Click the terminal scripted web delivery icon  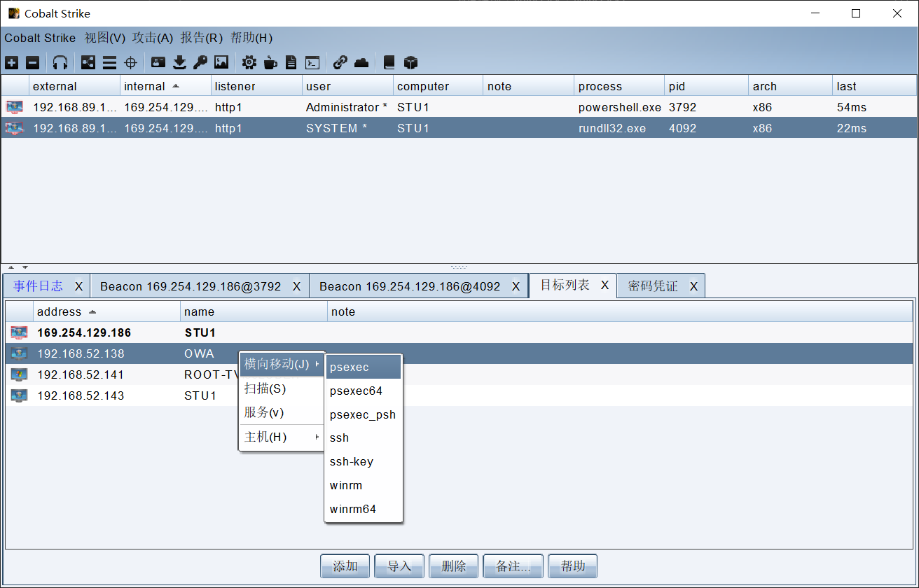click(312, 63)
